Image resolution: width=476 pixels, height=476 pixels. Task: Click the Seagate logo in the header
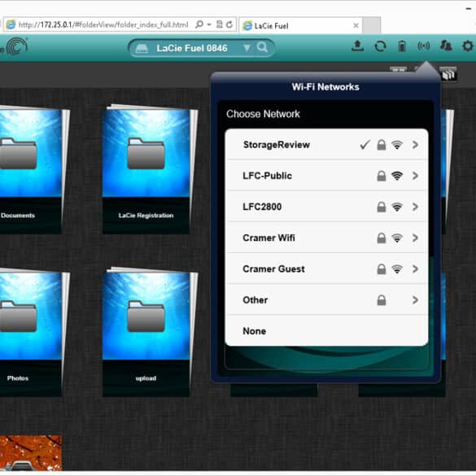tap(17, 46)
